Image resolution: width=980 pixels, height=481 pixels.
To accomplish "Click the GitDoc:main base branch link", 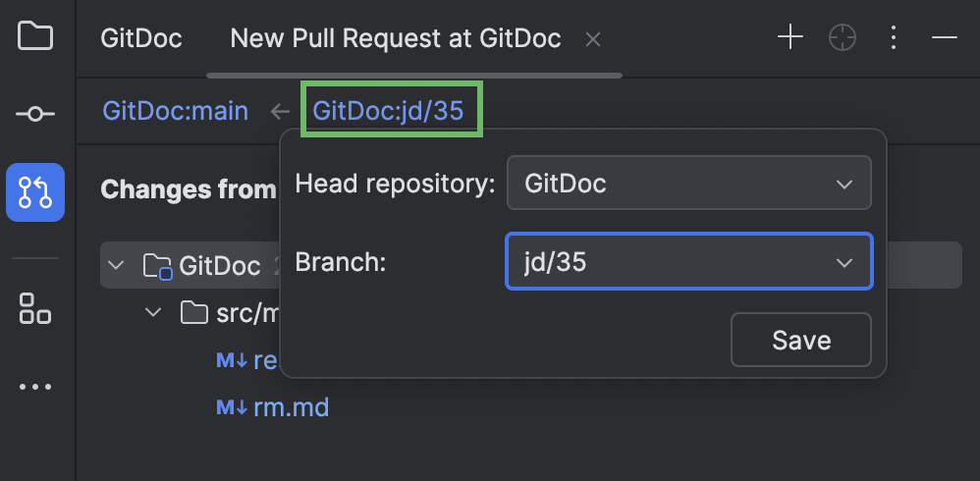I will pyautogui.click(x=176, y=111).
